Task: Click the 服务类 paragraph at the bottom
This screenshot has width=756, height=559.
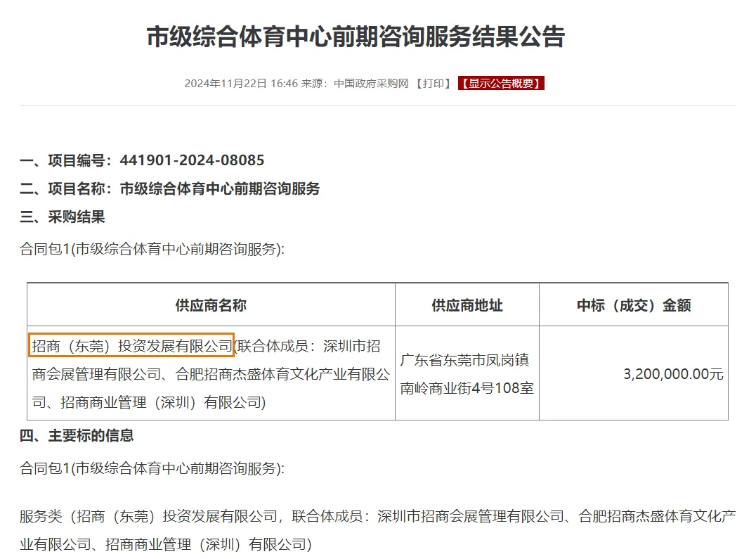Action: (378, 531)
